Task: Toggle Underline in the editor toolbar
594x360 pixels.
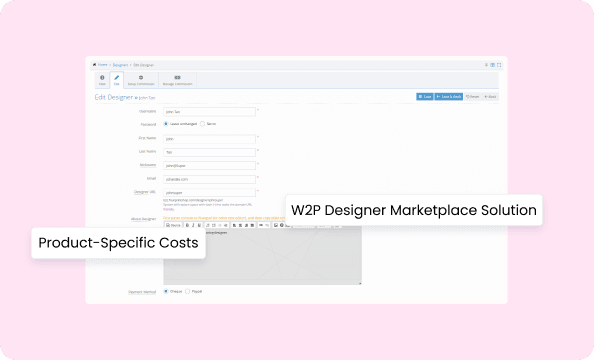Action: point(199,225)
